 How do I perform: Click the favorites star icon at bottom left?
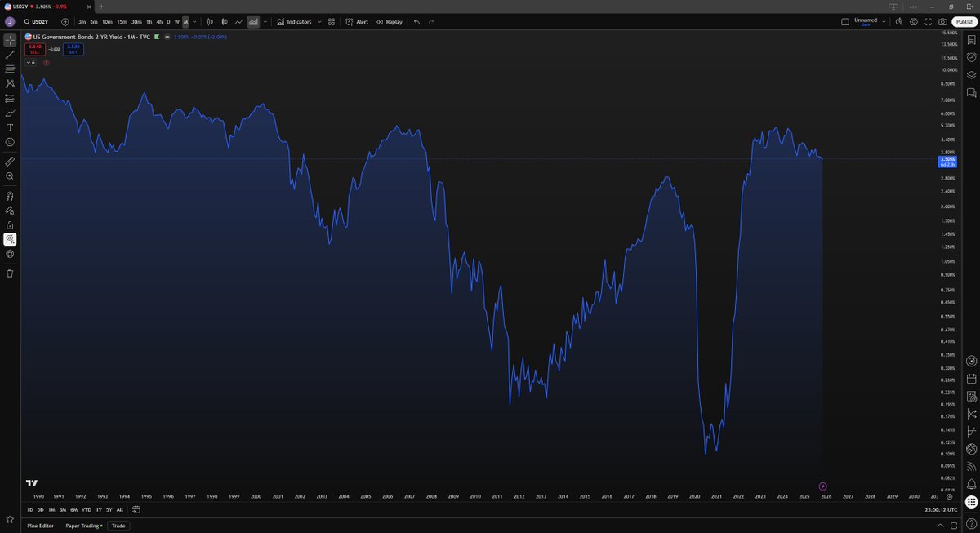point(10,519)
